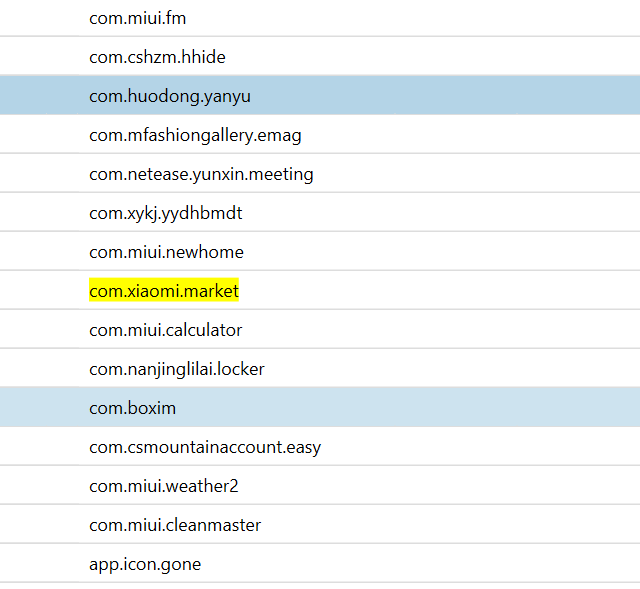
Task: Click the com.boxim row
Action: tap(320, 408)
